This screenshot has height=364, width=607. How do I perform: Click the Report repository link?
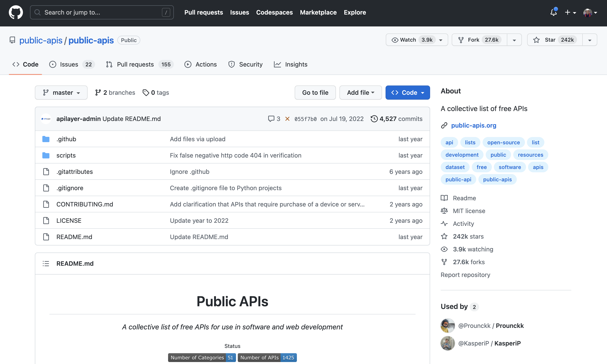(465, 275)
